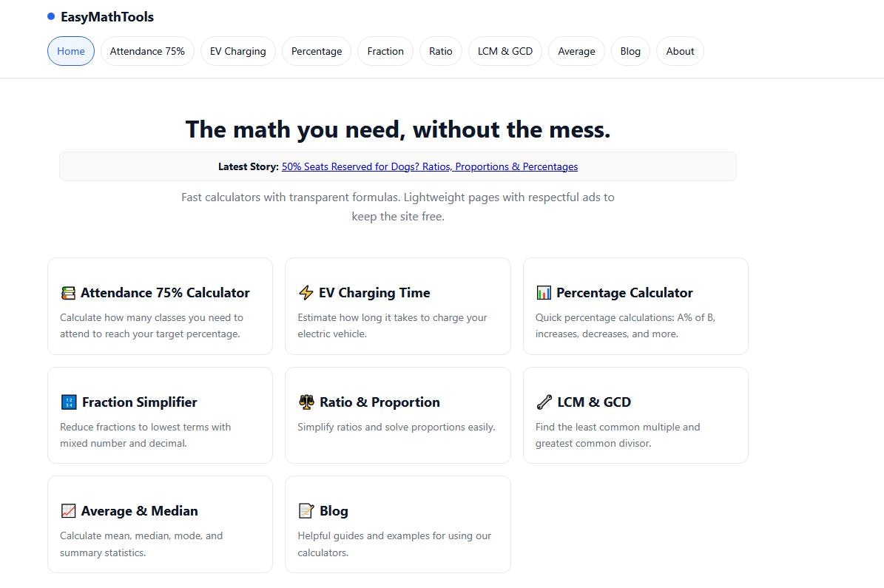
Task: Click the EasyMathTools site title
Action: point(107,16)
